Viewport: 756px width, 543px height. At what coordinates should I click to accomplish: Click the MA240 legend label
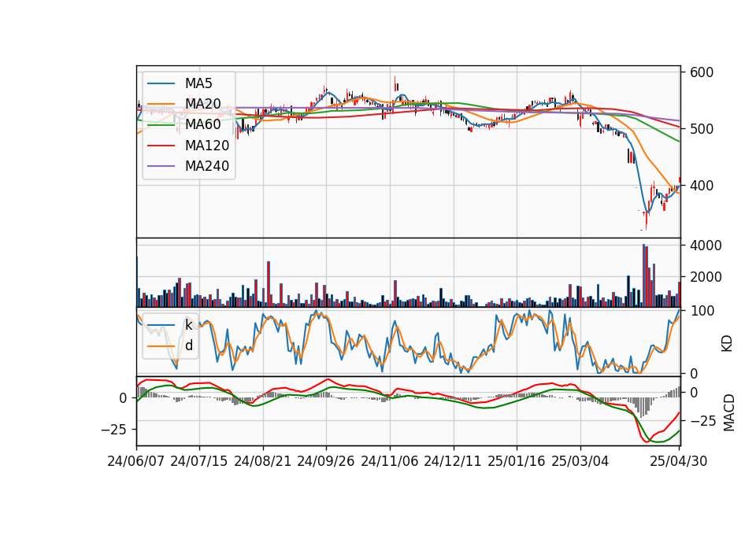[207, 166]
